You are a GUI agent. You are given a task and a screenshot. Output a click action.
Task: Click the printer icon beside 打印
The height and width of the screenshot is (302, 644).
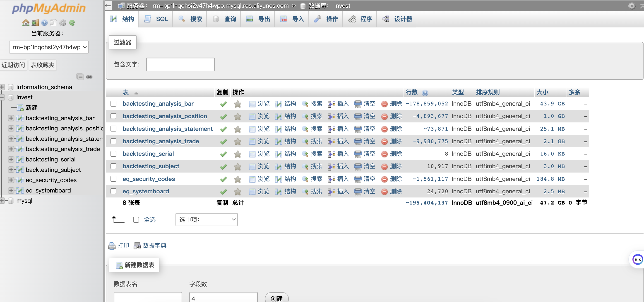(112, 246)
